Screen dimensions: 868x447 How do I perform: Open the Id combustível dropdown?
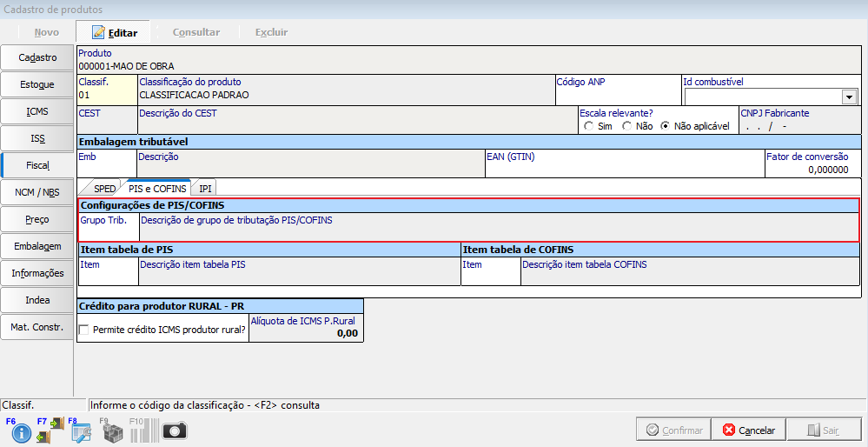pyautogui.click(x=849, y=97)
